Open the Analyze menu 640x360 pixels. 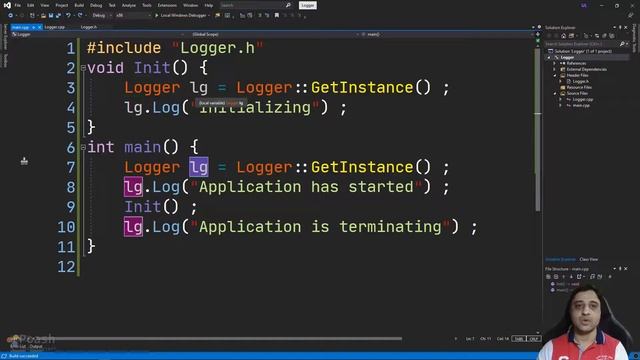[129, 5]
